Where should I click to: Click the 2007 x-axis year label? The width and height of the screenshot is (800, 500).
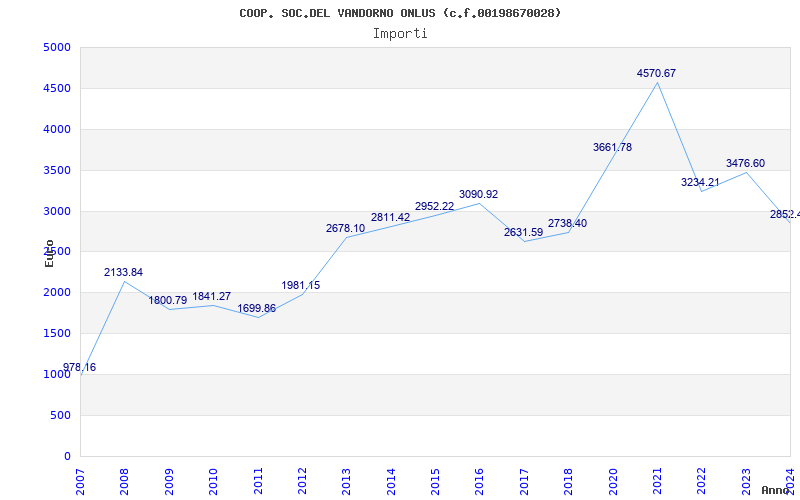pyautogui.click(x=80, y=481)
